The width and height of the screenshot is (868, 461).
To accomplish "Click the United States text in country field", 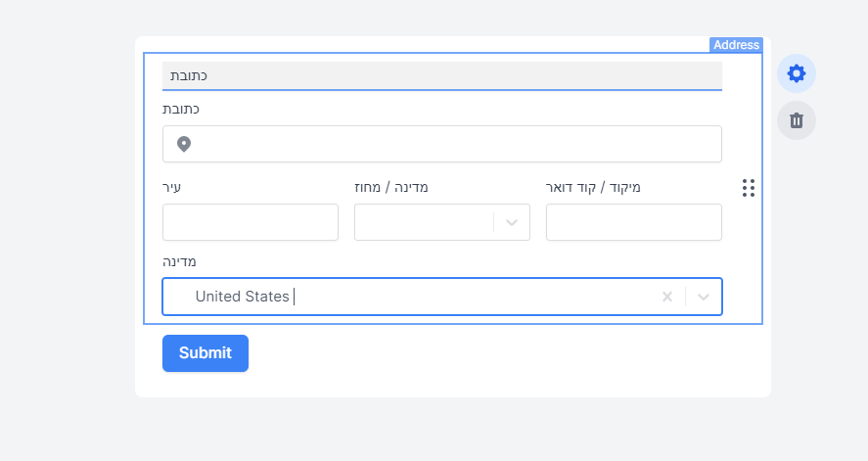I will (x=242, y=297).
